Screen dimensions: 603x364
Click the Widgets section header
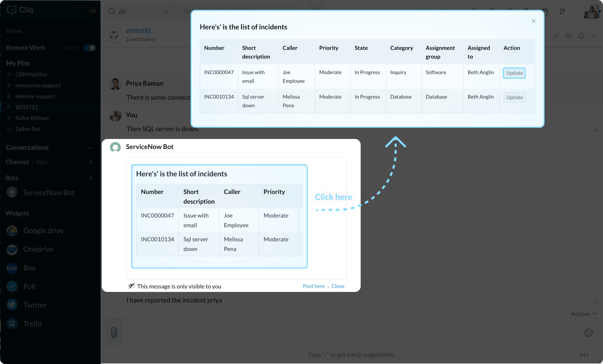[17, 213]
